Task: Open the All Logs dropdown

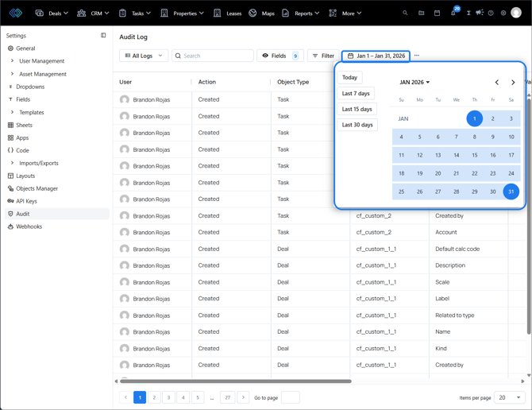Action: [144, 56]
